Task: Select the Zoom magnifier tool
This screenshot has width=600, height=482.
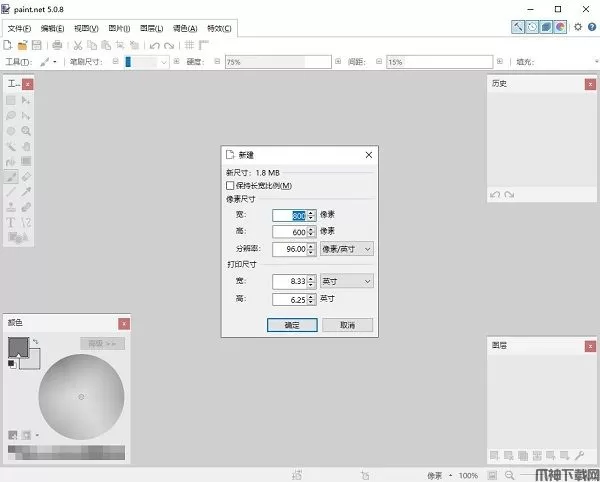Action: point(26,131)
